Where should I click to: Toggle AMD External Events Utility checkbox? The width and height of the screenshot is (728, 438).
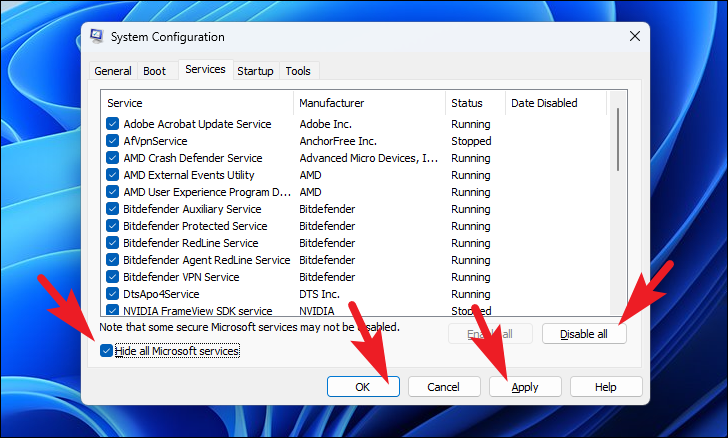coord(112,175)
